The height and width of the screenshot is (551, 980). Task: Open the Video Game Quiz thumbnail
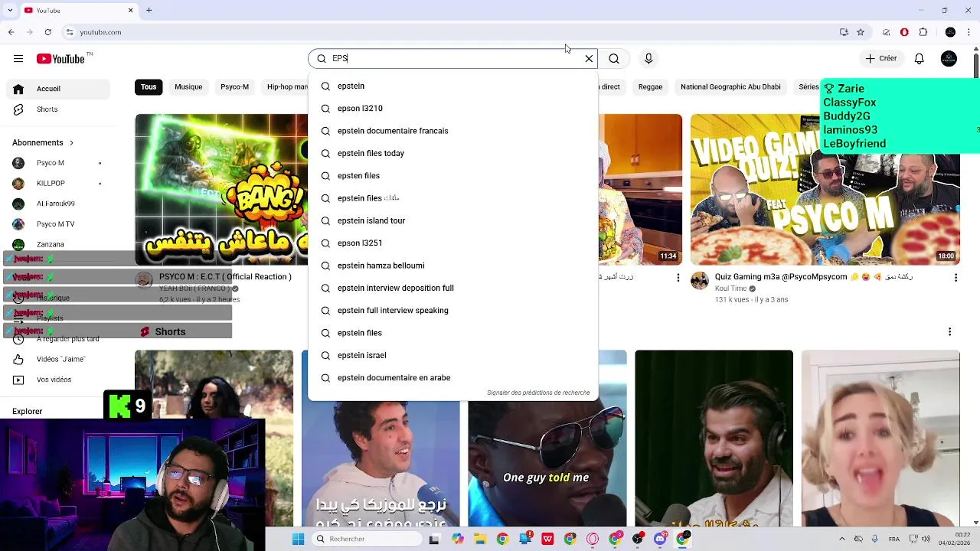825,189
